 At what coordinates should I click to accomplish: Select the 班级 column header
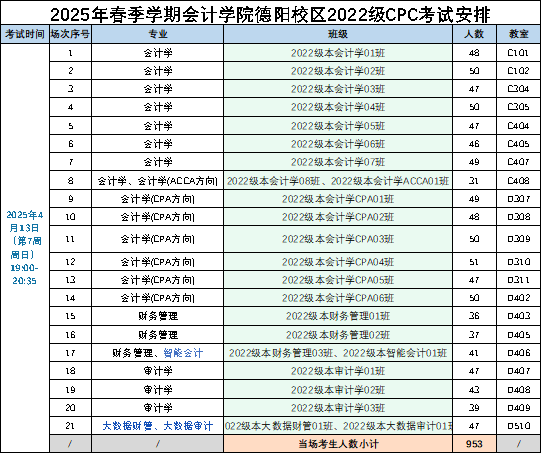338,34
